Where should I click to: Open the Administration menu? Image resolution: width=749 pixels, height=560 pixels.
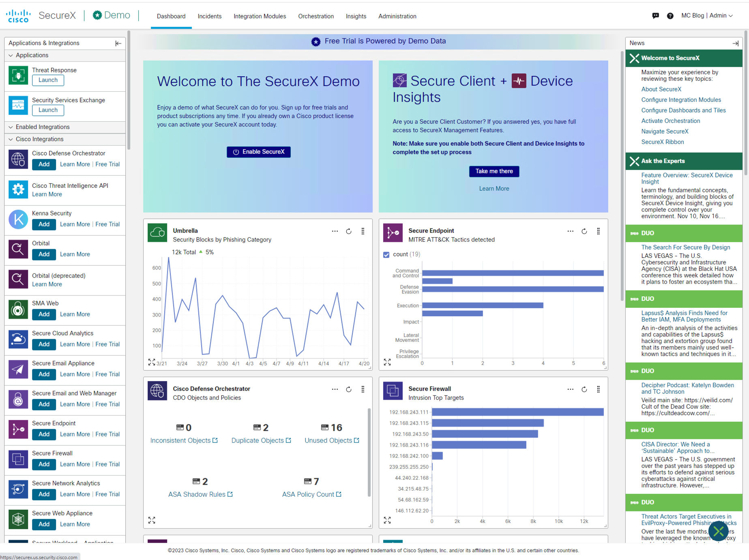tap(397, 16)
